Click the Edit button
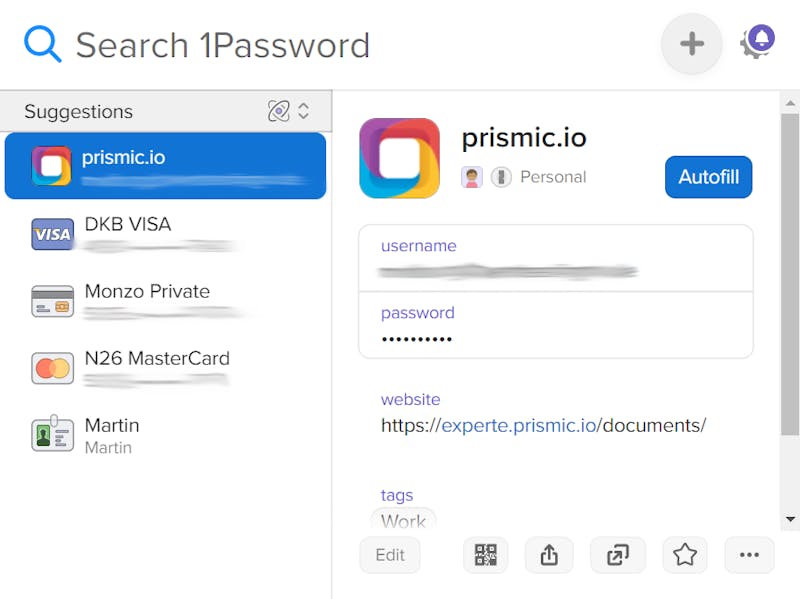Screen dimensions: 800x599 [390, 555]
